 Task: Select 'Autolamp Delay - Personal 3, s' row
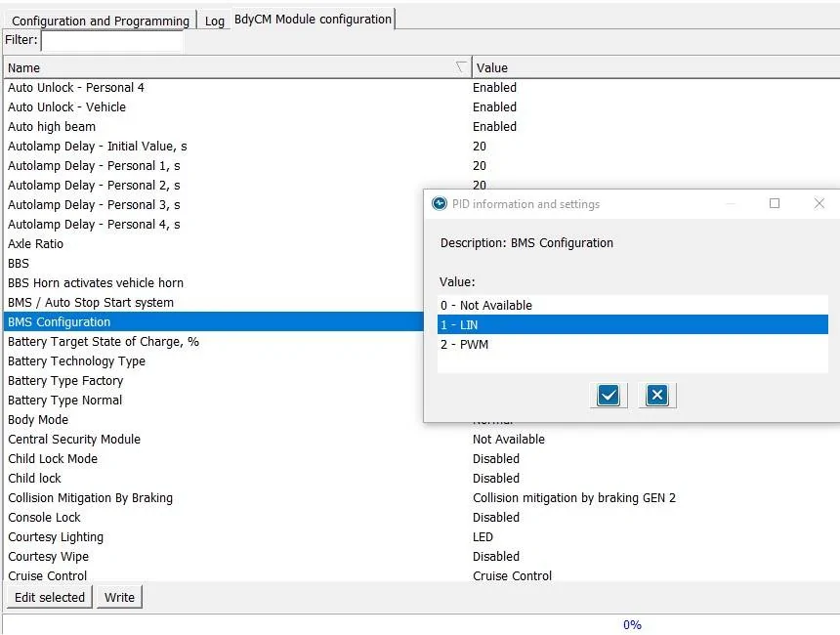[214, 205]
